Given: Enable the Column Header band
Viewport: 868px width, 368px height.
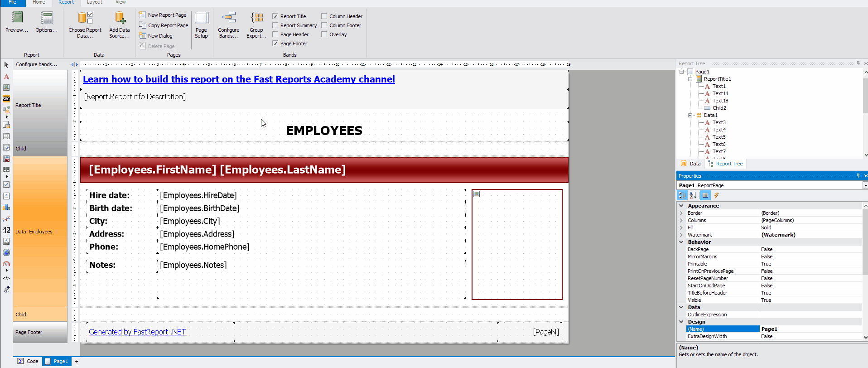Looking at the screenshot, I should [x=324, y=16].
